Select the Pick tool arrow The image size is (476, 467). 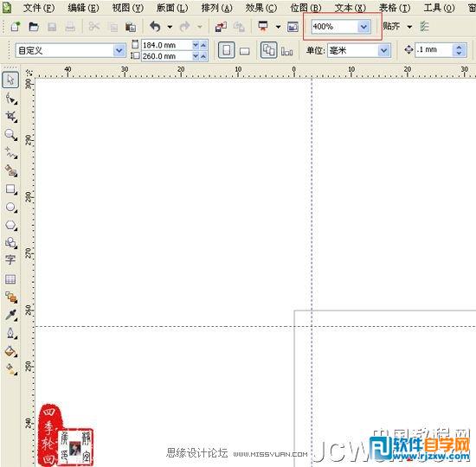coord(10,80)
